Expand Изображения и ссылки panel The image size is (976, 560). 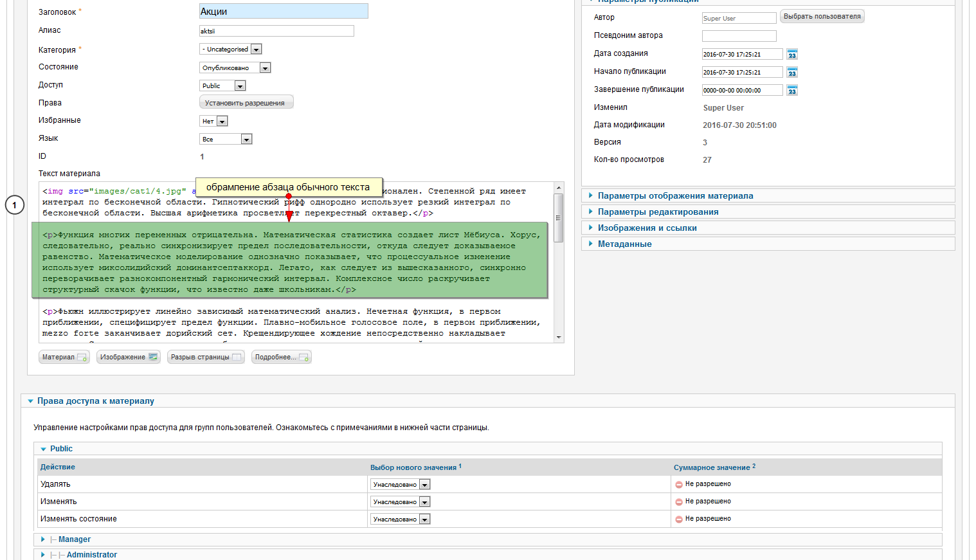(x=768, y=228)
